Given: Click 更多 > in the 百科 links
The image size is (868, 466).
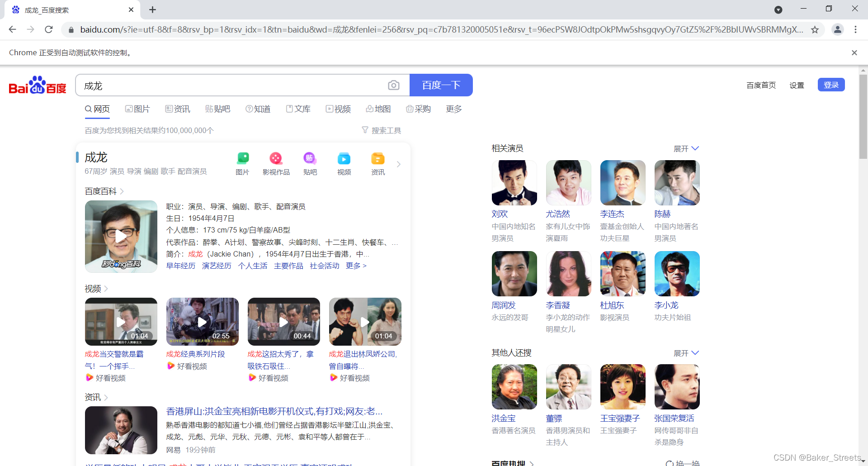Looking at the screenshot, I should pos(356,266).
